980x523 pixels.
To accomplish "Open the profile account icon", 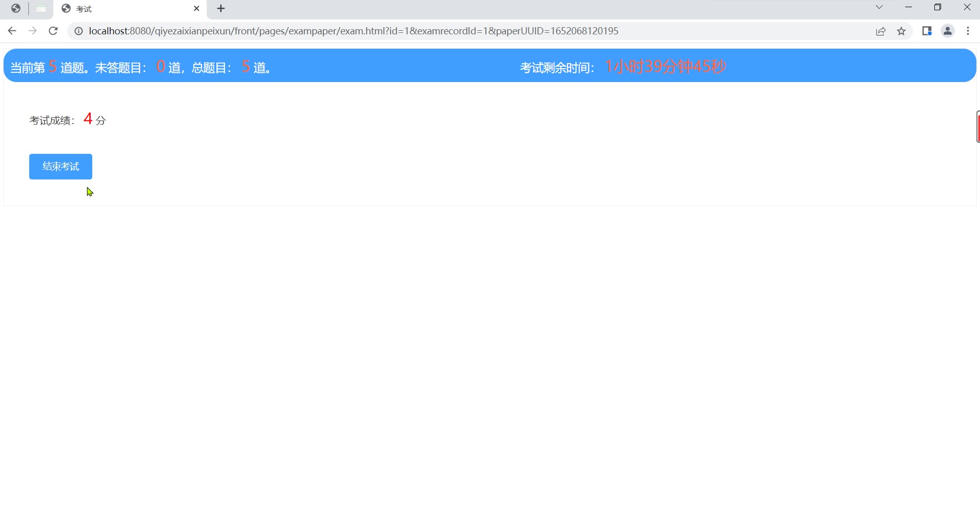I will 948,31.
